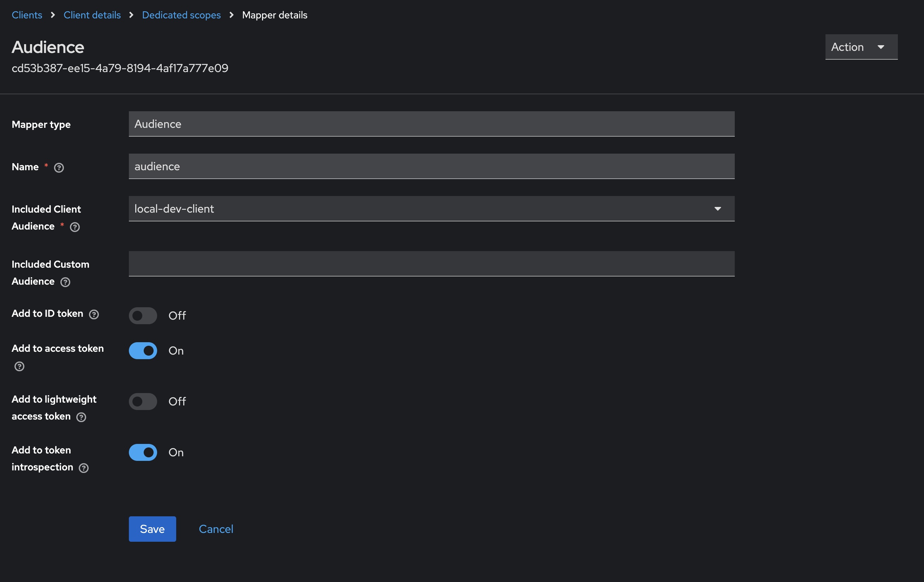Open help for Add to access token
This screenshot has width=924, height=582.
point(19,367)
